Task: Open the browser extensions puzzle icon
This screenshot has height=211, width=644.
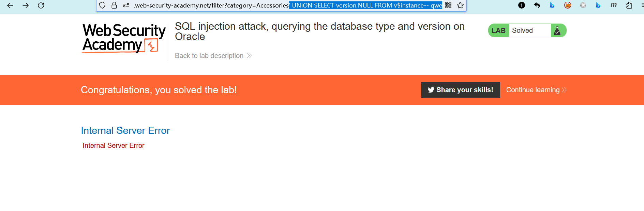Action: [x=629, y=5]
